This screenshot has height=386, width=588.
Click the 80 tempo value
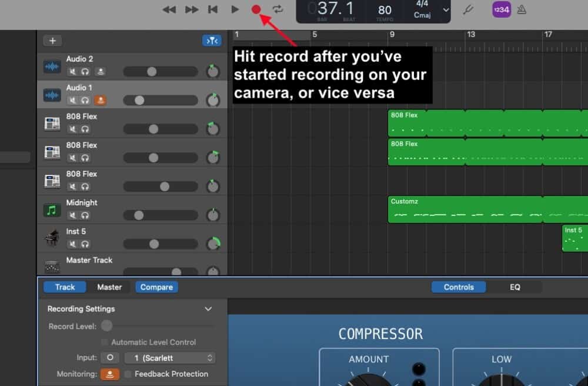385,10
